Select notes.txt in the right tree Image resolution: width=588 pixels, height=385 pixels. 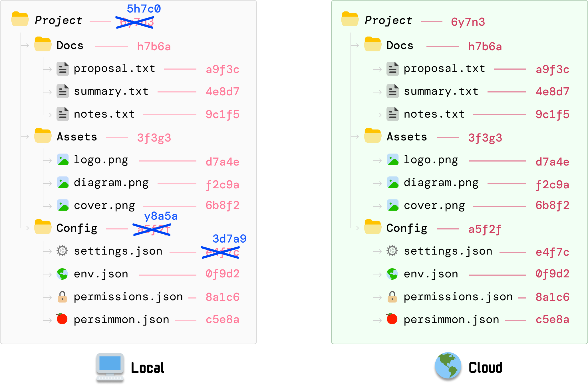pyautogui.click(x=434, y=114)
